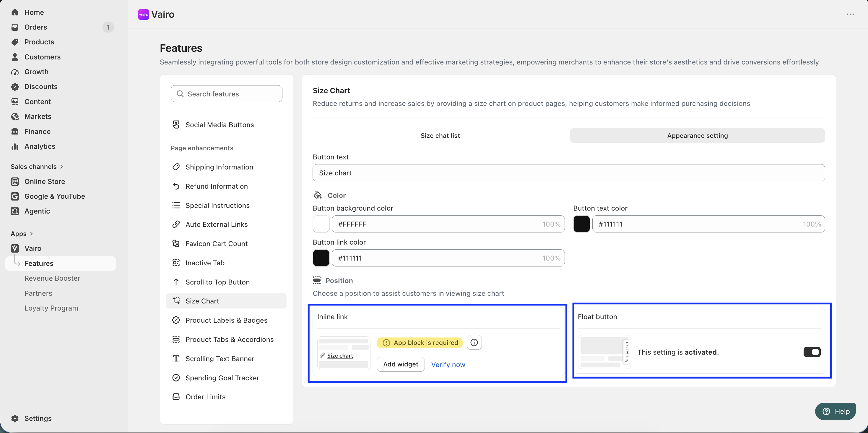The width and height of the screenshot is (868, 433).
Task: Open the three-dot menu at top right
Action: 850,14
